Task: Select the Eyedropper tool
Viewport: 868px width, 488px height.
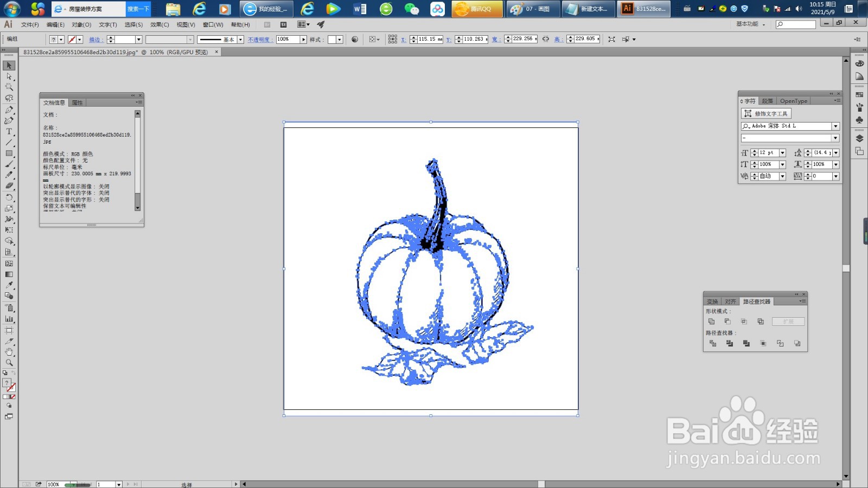Action: 9,285
